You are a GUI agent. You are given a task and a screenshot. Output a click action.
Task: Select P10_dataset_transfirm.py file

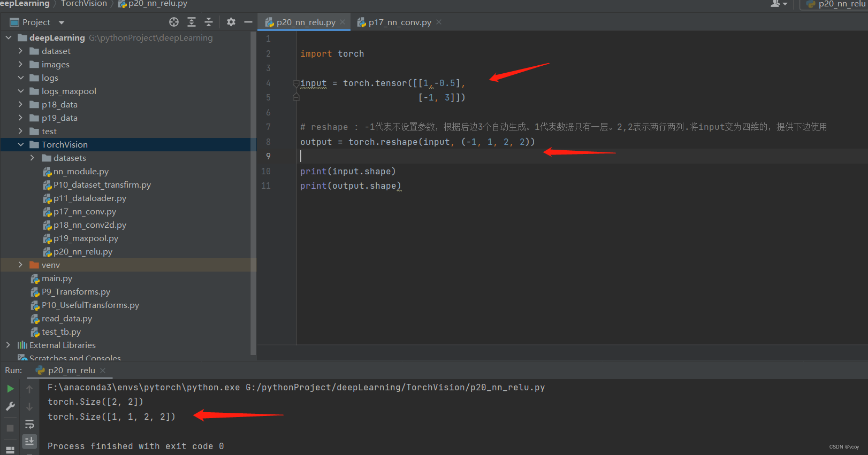tap(102, 184)
